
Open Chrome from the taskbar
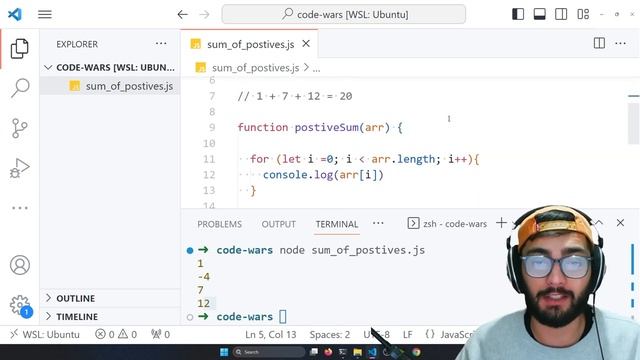[x=416, y=352]
